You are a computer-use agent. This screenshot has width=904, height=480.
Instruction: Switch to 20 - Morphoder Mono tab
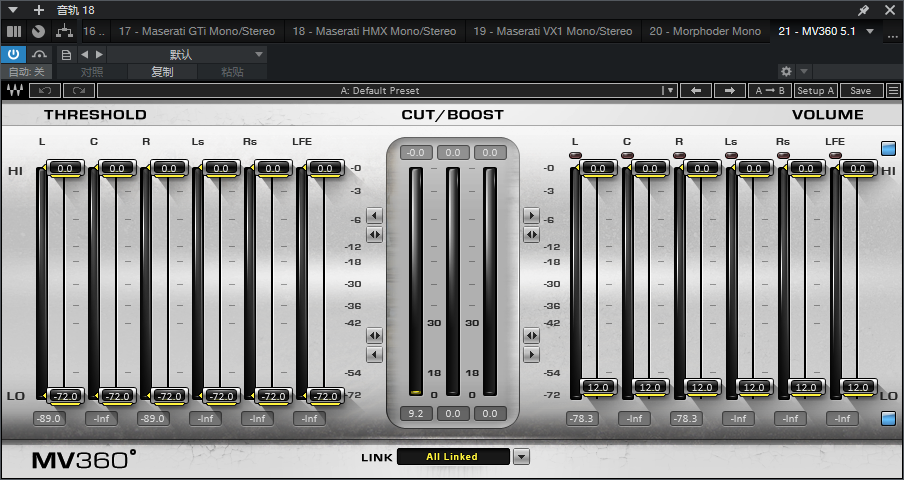(x=705, y=31)
